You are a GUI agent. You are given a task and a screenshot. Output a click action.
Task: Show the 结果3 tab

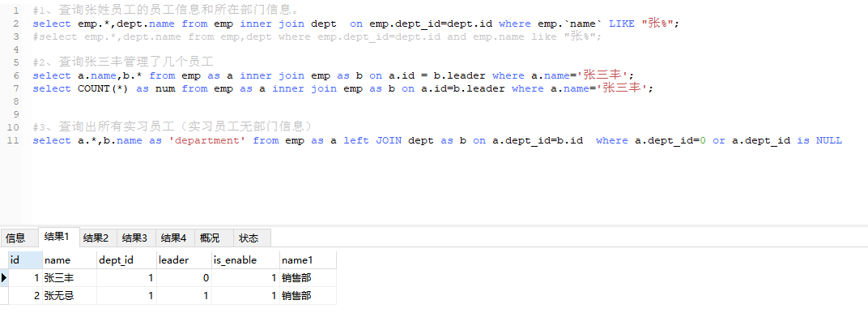point(134,238)
